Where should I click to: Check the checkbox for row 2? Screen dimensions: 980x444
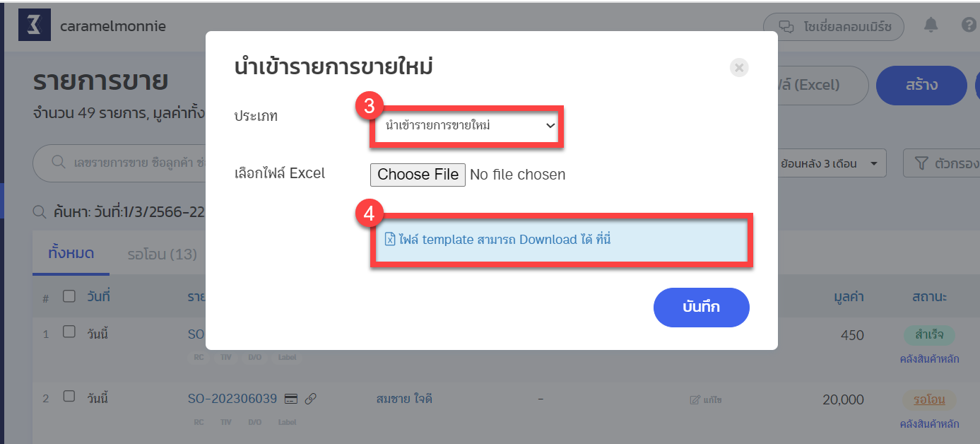coord(69,397)
